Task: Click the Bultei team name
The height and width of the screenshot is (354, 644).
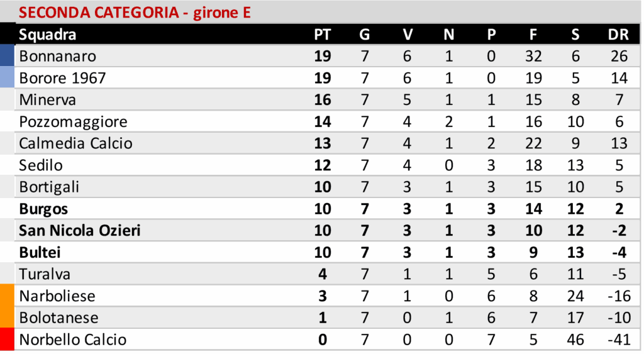Action: tap(40, 252)
